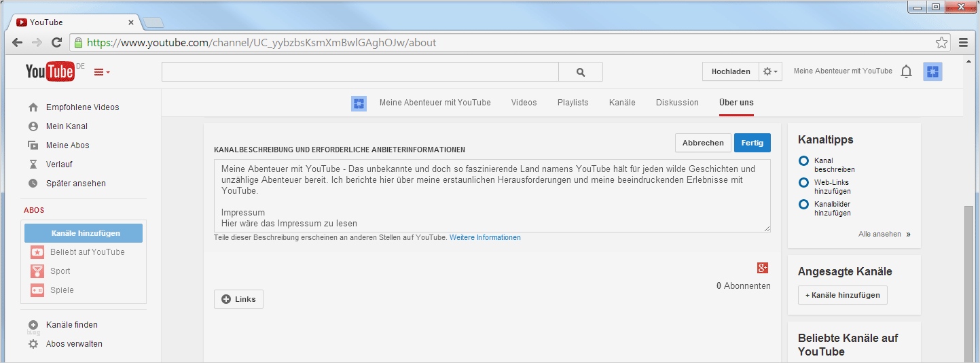Click the page vertical scrollbar
Screen dimensions: 980x363
coord(970,285)
